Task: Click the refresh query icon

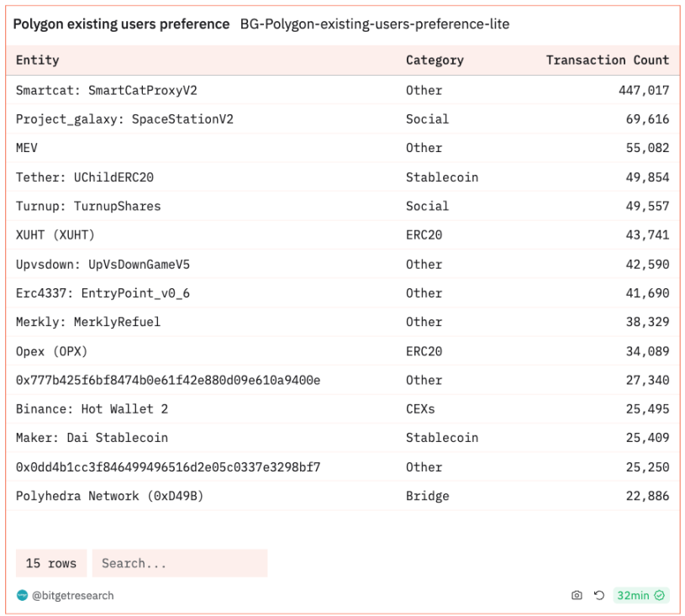Action: [599, 595]
